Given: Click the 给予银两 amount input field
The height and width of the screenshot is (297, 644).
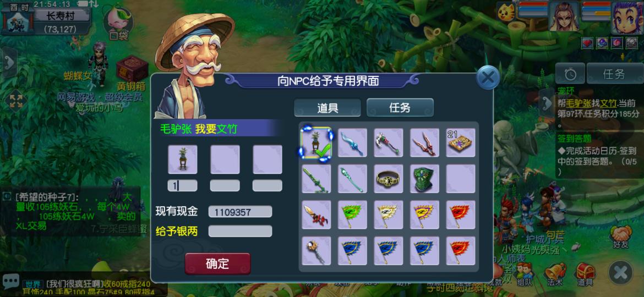Looking at the screenshot, I should 240,231.
